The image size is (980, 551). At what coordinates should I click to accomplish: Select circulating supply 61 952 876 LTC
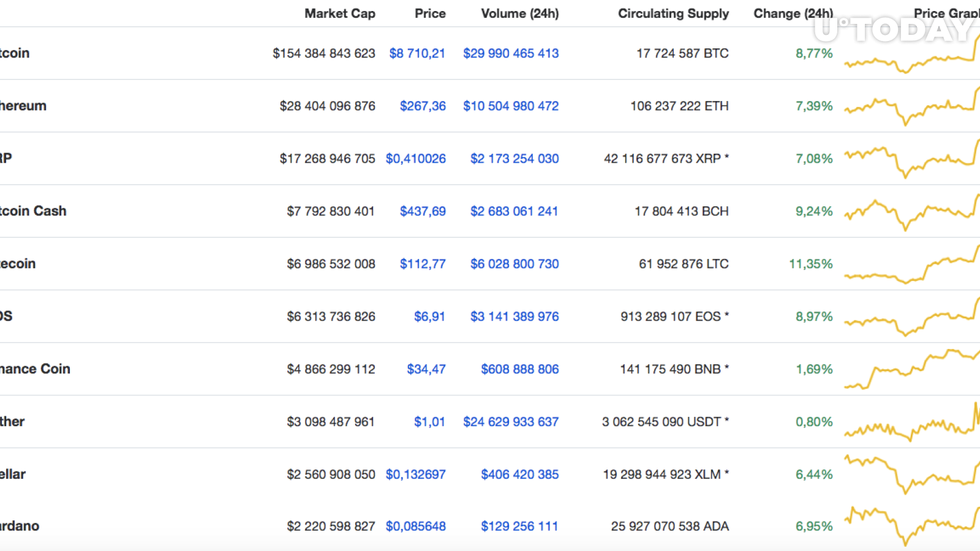click(684, 264)
